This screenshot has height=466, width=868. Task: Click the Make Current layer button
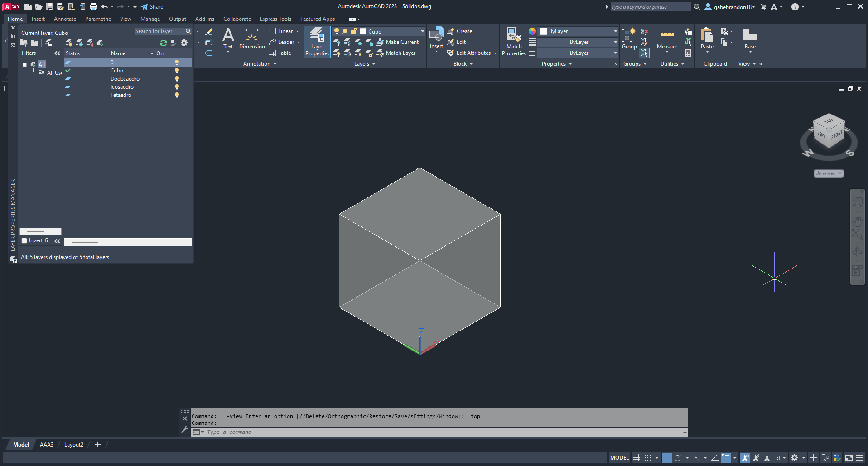(x=398, y=42)
